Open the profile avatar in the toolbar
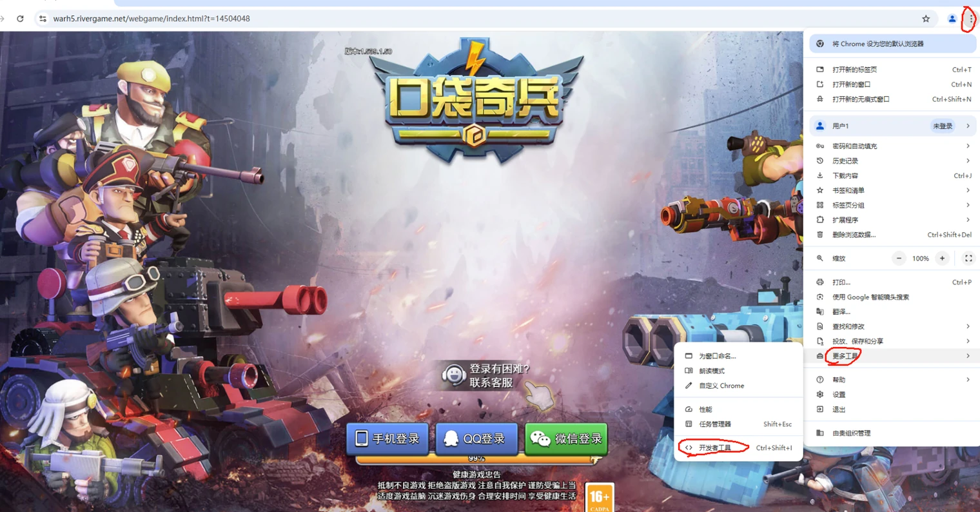The height and width of the screenshot is (512, 980). 952,19
